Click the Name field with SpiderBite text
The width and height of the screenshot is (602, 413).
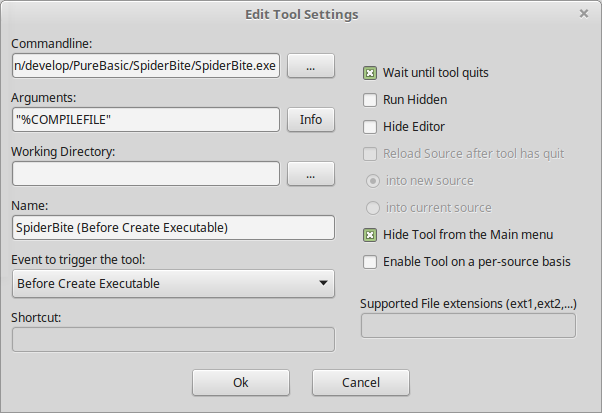(173, 228)
